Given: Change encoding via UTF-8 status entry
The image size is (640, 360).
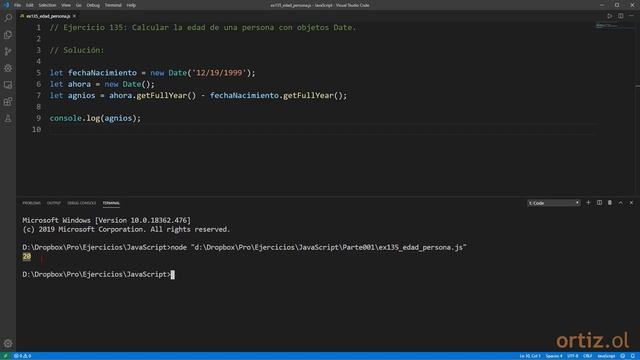Looking at the screenshot, I should 572,356.
